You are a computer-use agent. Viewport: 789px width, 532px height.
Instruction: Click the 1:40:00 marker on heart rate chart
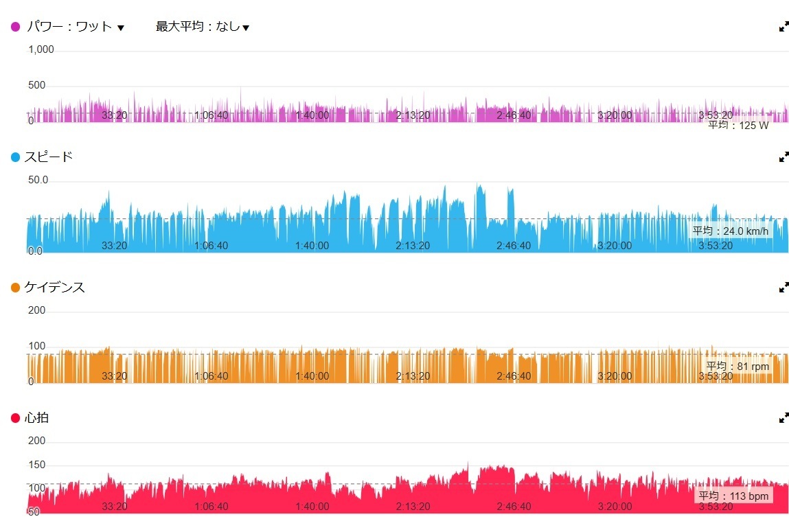(x=312, y=506)
